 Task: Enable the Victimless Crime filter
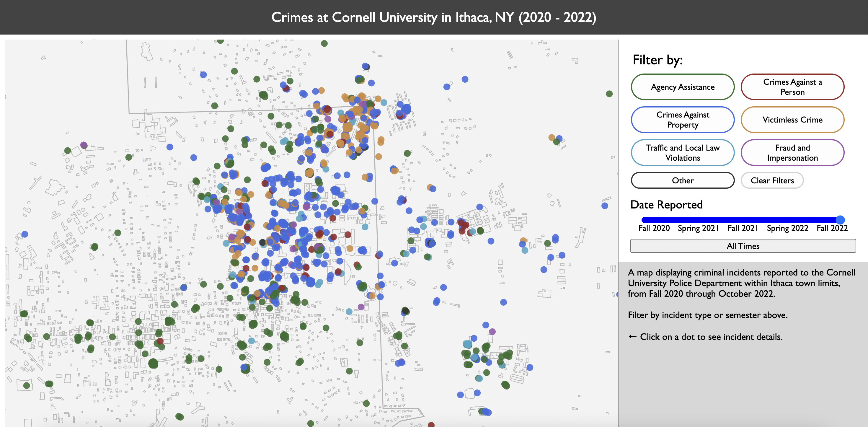click(792, 120)
